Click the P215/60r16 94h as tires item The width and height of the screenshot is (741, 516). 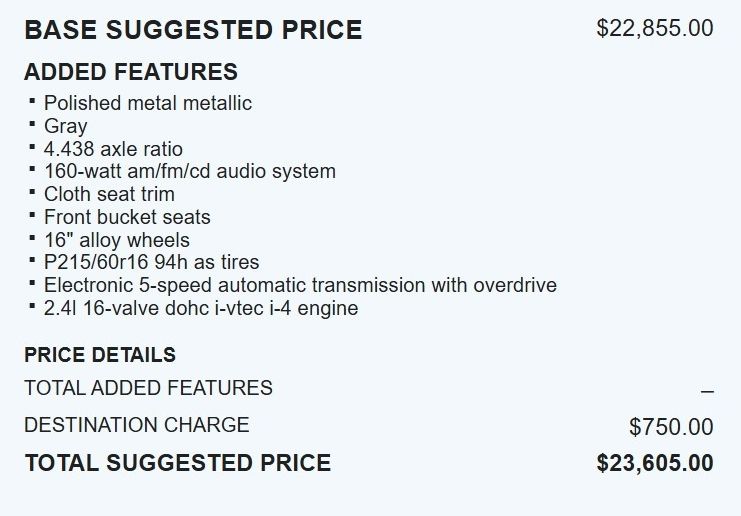pos(152,263)
